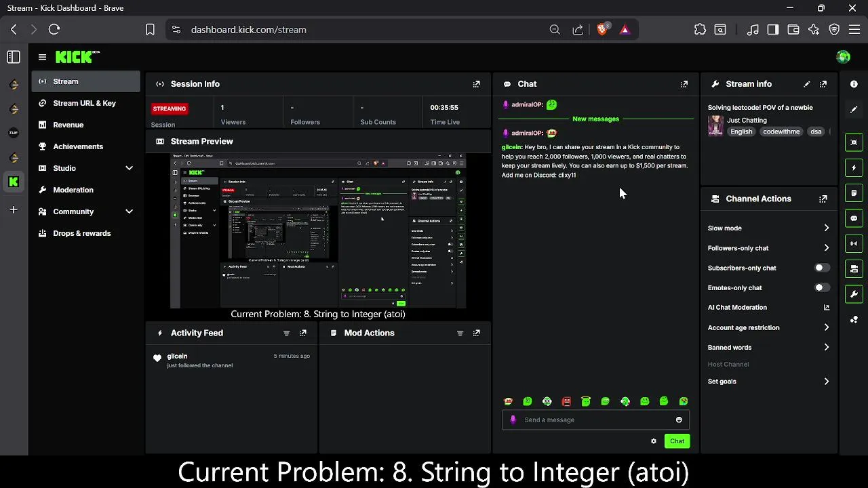Viewport: 868px width, 488px height.
Task: Click the Kick logo
Action: [x=77, y=57]
